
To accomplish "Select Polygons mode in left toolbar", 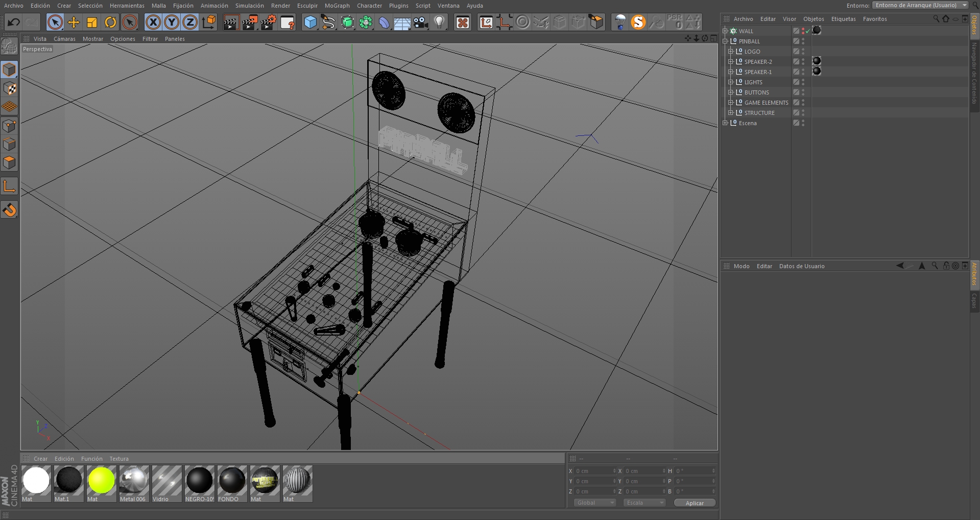I will tap(10, 163).
